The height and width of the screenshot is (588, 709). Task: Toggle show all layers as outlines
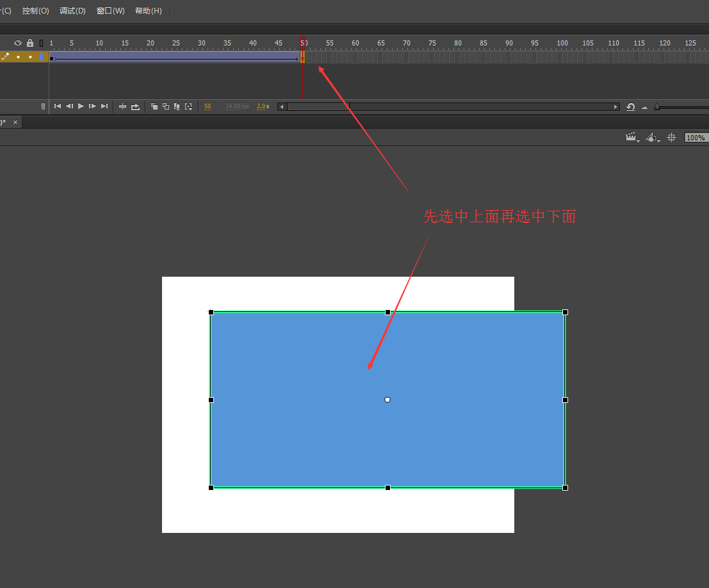(x=41, y=44)
